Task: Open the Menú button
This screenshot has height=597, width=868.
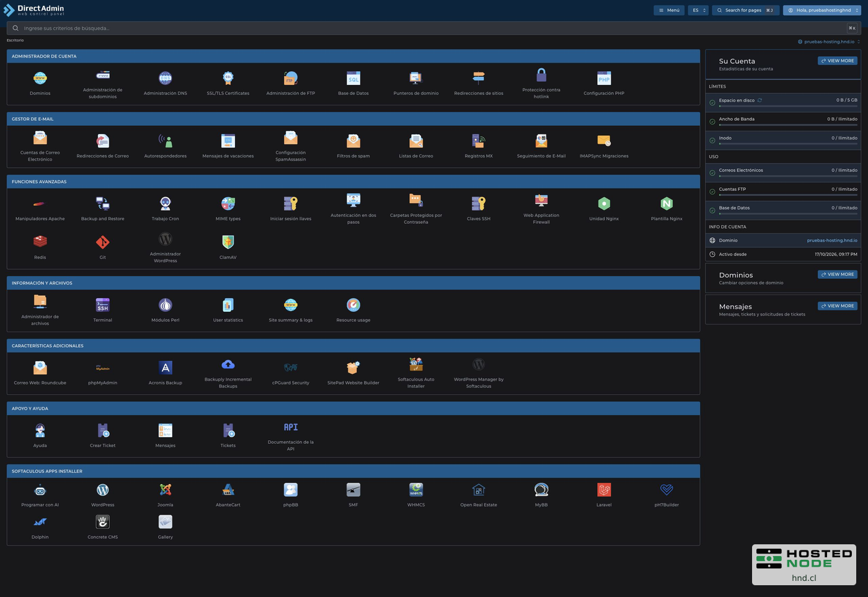Action: pyautogui.click(x=669, y=10)
